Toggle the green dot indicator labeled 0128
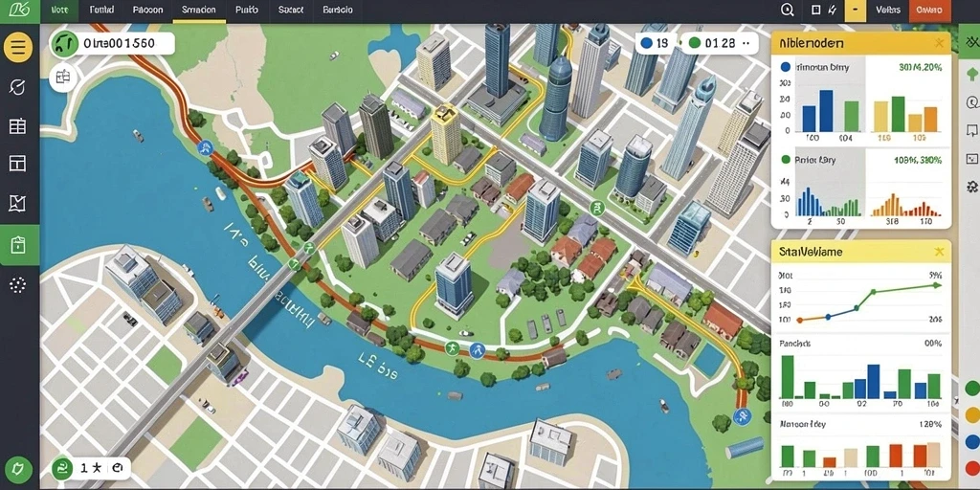Screen dimensions: 980x490 tap(694, 43)
